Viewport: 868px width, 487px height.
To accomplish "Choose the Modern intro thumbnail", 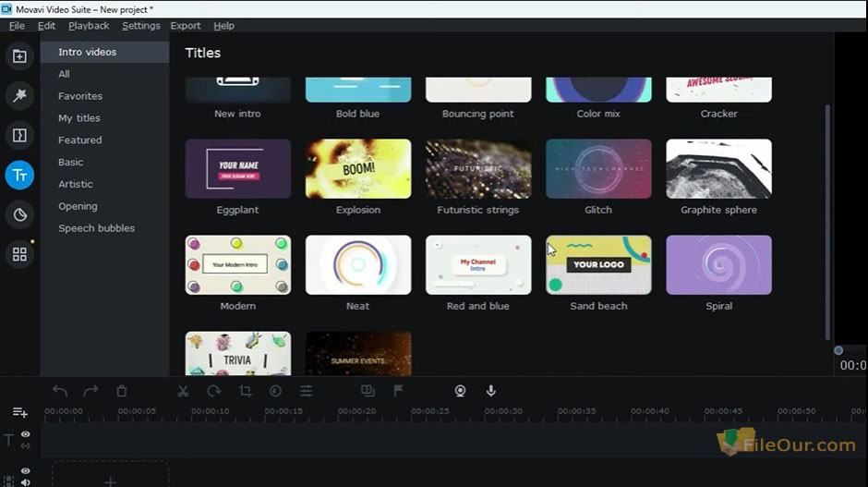I will [x=238, y=265].
